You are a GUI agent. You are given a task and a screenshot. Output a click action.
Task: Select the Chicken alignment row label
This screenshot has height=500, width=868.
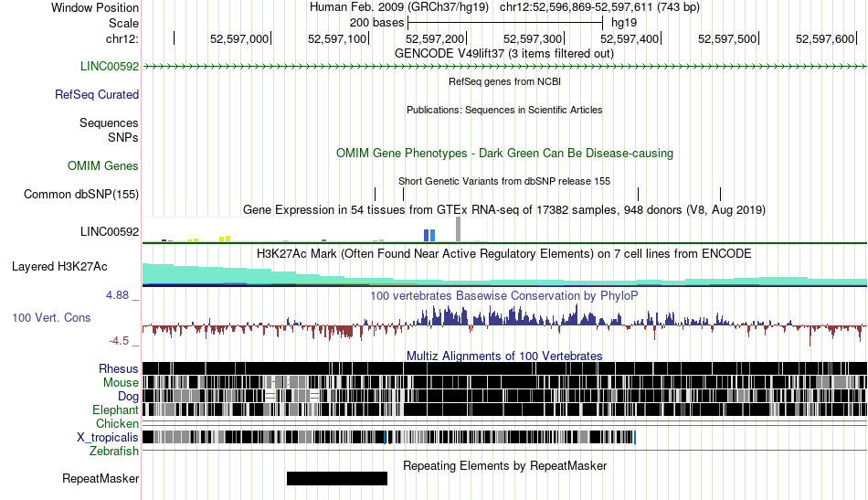point(117,424)
